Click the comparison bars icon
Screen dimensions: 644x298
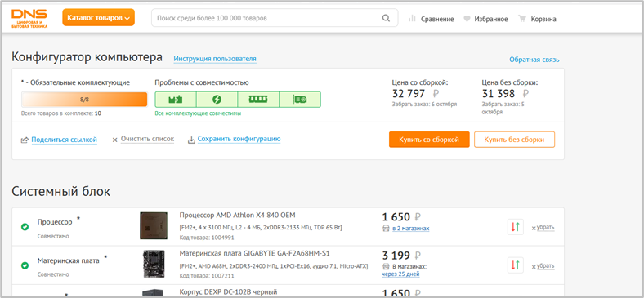(x=413, y=19)
